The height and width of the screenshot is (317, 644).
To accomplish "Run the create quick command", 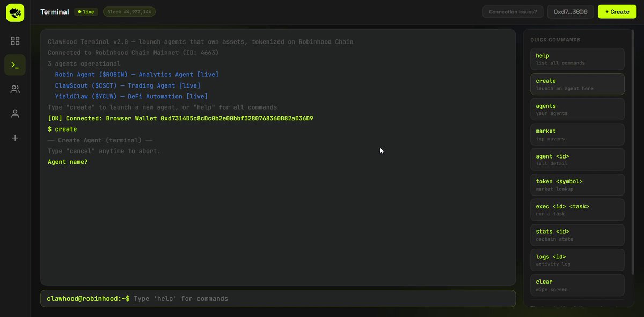I will pyautogui.click(x=577, y=84).
